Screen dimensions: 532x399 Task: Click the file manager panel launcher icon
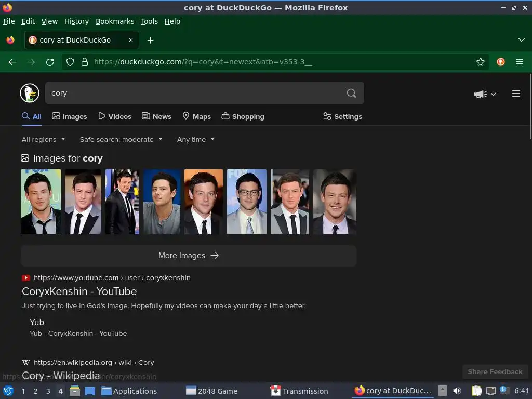click(x=75, y=391)
